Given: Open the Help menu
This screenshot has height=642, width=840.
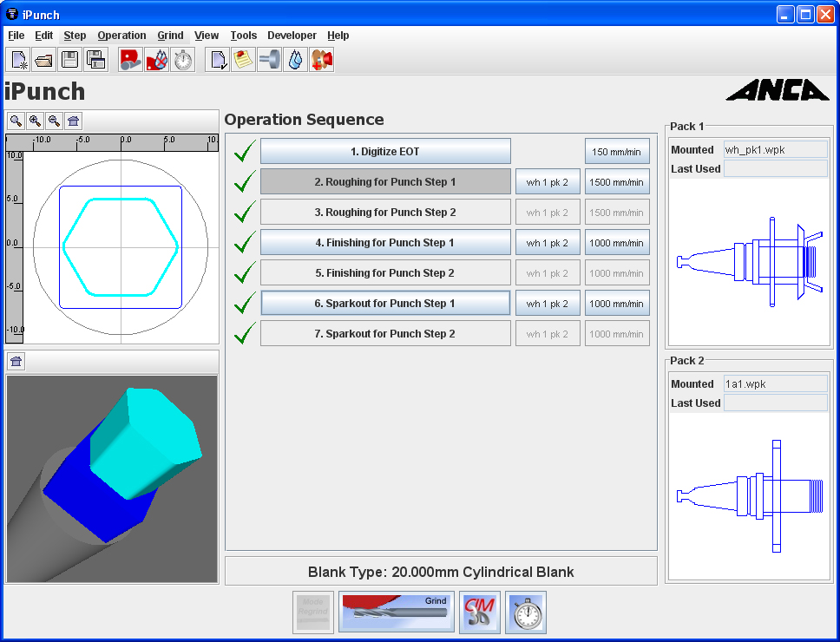Looking at the screenshot, I should [338, 36].
